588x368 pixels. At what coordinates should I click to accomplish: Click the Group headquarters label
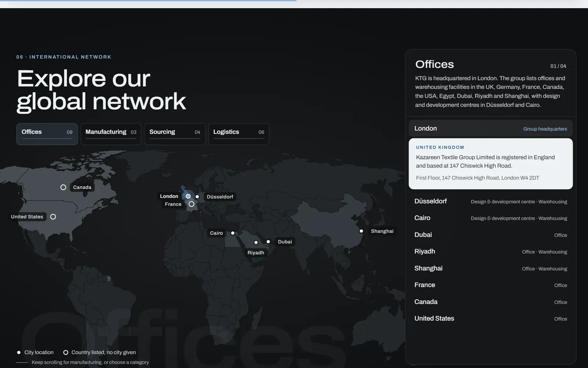tap(545, 129)
